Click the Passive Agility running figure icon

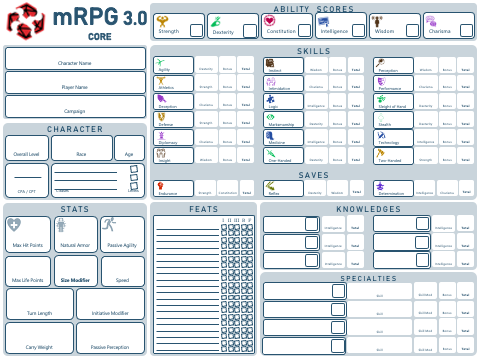[109, 224]
